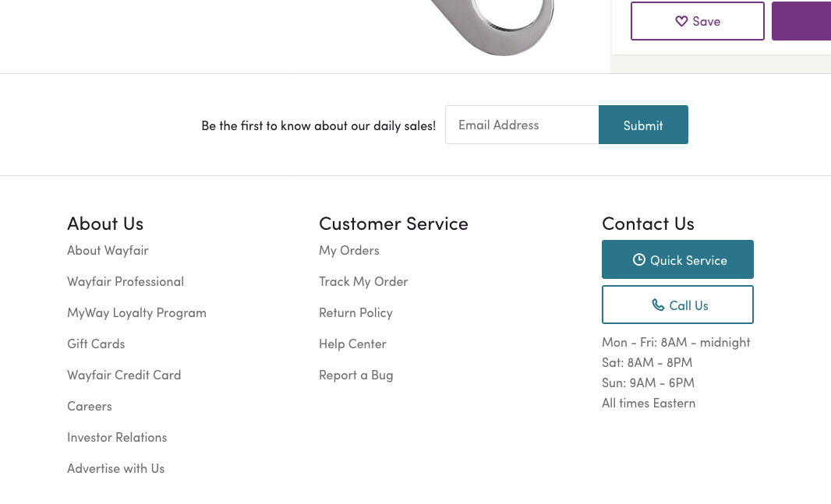
Task: Open Wayfair Professional
Action: 126,281
